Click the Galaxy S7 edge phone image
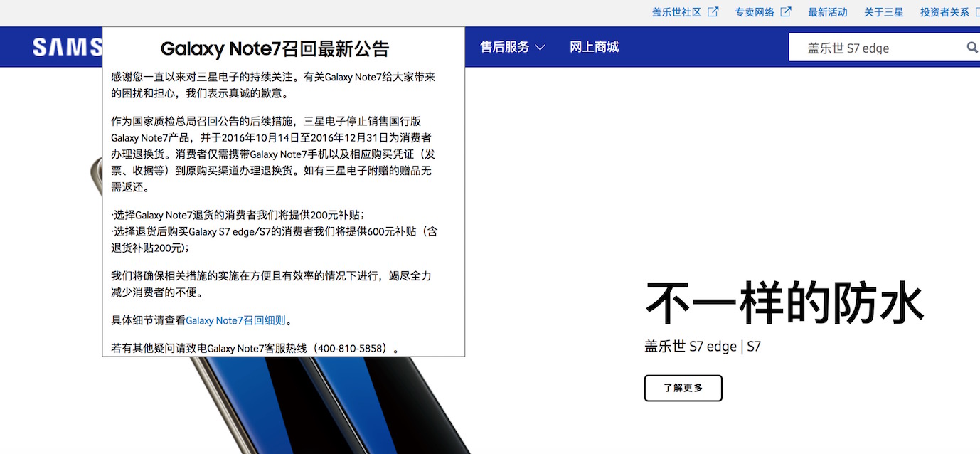 (x=284, y=405)
